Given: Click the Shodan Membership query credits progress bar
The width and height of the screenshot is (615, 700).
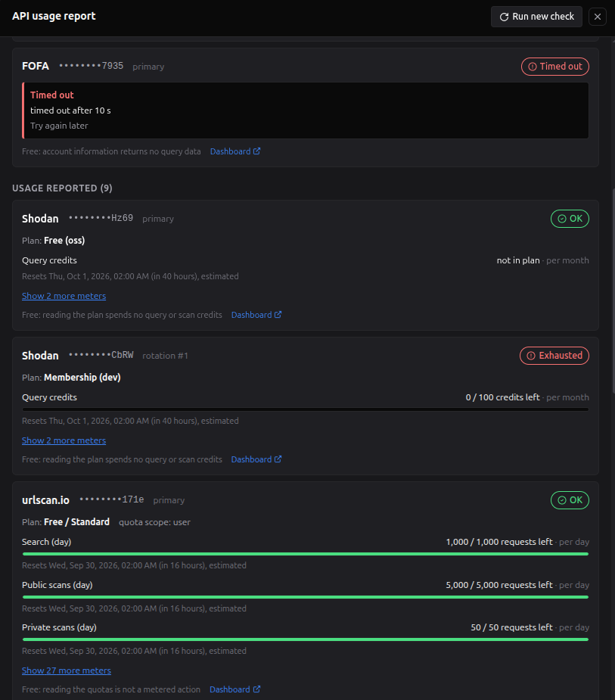Looking at the screenshot, I should (x=306, y=409).
